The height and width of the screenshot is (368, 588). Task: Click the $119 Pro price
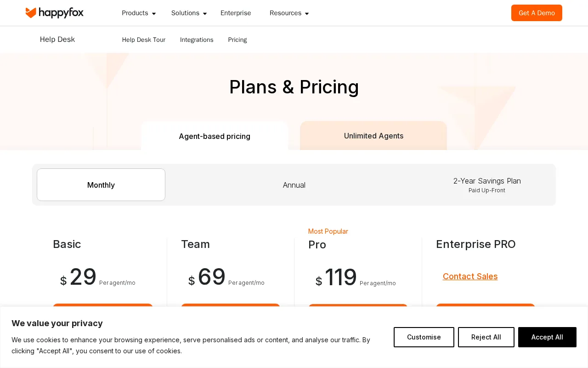tap(336, 278)
